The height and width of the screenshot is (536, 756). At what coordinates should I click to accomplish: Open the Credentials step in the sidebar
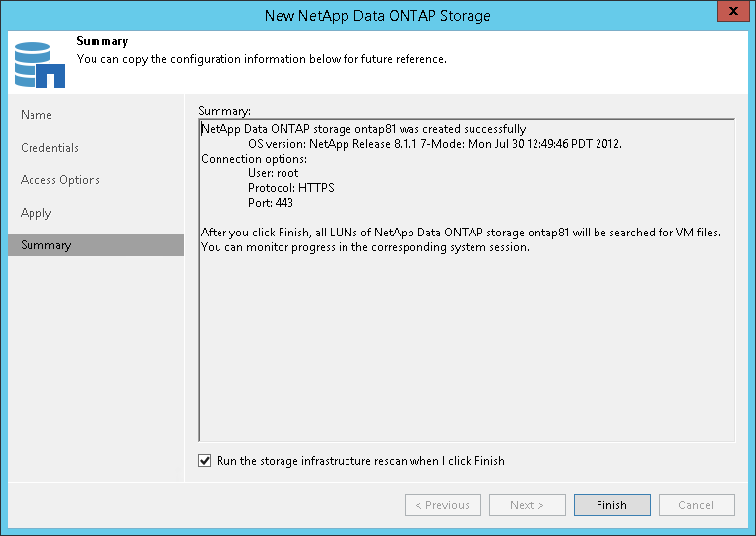(49, 148)
